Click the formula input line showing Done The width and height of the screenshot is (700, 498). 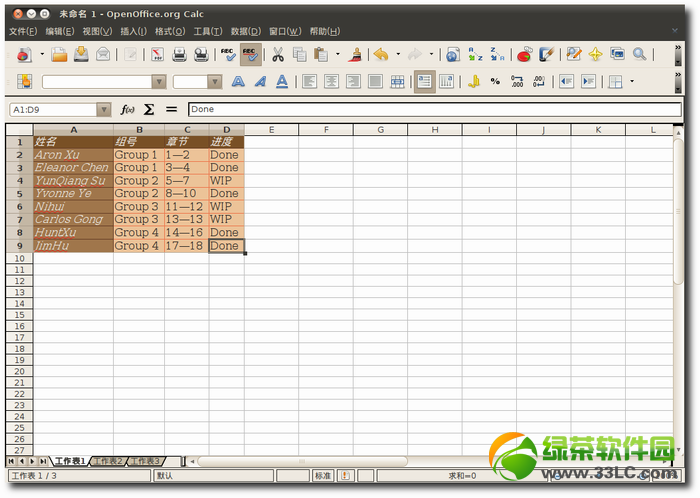coord(435,110)
